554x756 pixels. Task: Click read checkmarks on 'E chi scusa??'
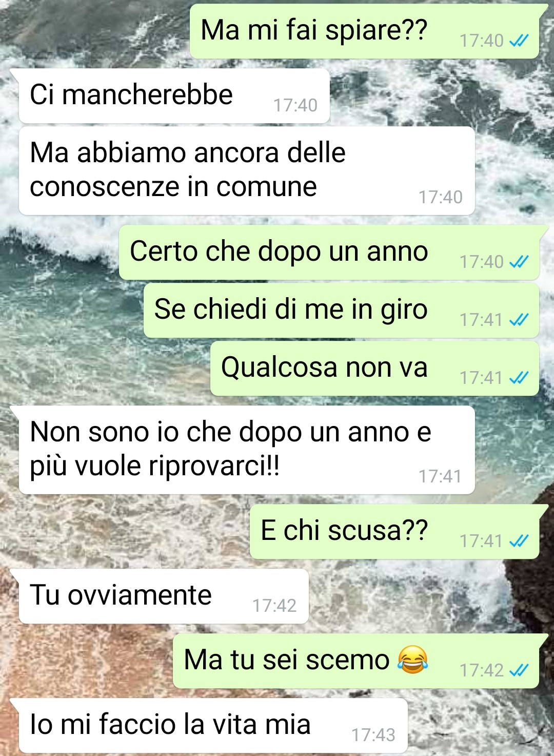pyautogui.click(x=519, y=541)
